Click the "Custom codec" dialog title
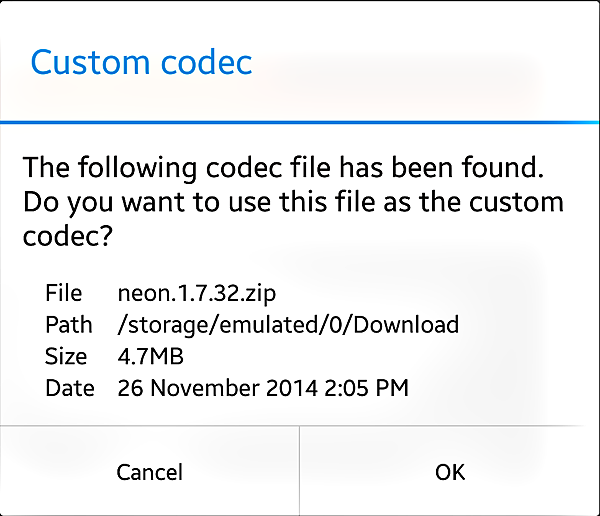600x516 pixels. [141, 62]
